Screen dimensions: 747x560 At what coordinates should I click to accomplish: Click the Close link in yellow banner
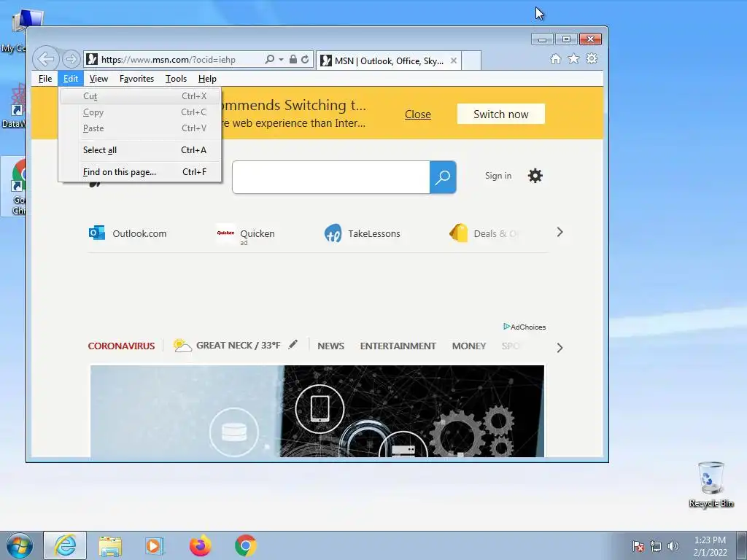418,114
